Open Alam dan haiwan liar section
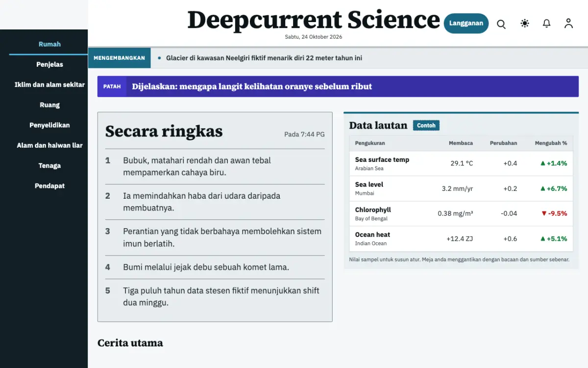Image resolution: width=588 pixels, height=368 pixels. tap(49, 145)
